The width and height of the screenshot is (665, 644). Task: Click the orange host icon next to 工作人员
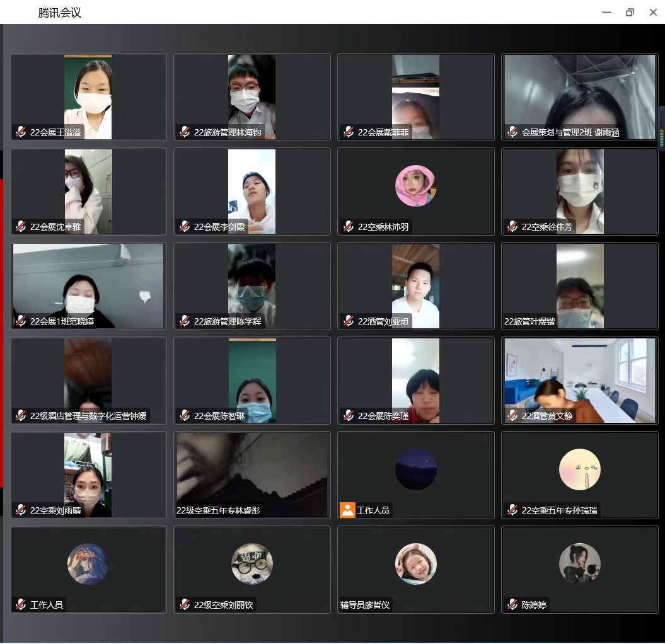click(x=347, y=510)
